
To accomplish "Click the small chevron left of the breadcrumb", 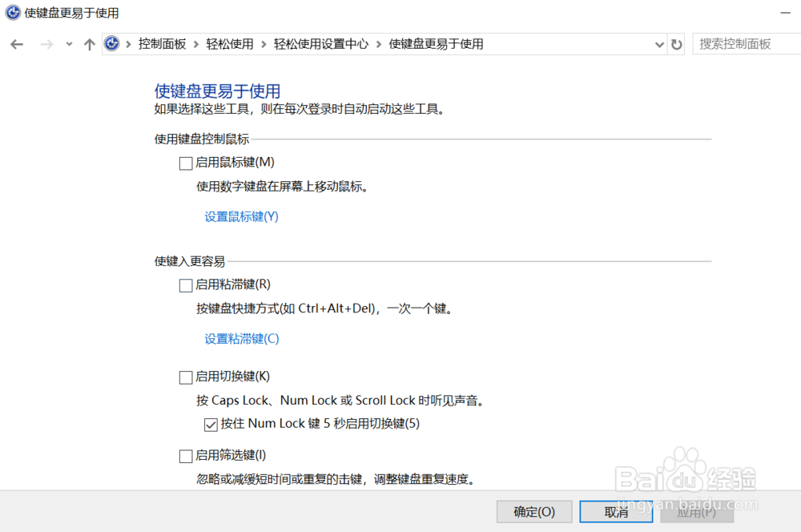I will pos(68,44).
